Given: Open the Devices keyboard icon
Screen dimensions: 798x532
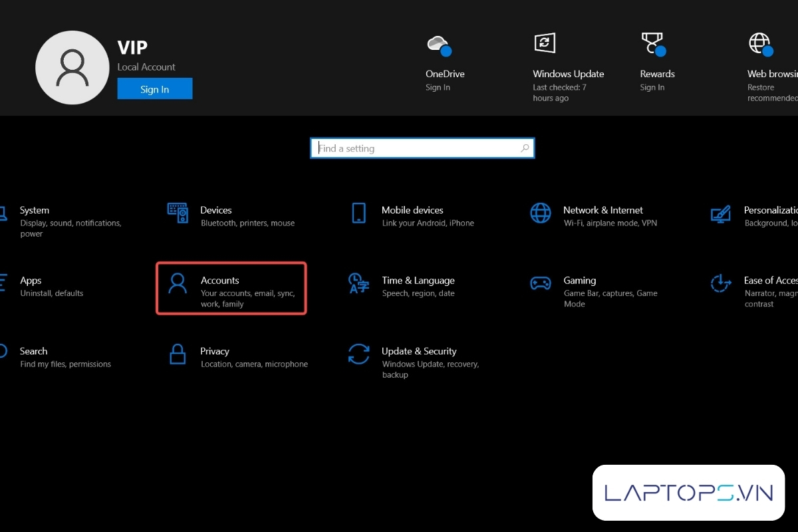Looking at the screenshot, I should click(x=178, y=213).
